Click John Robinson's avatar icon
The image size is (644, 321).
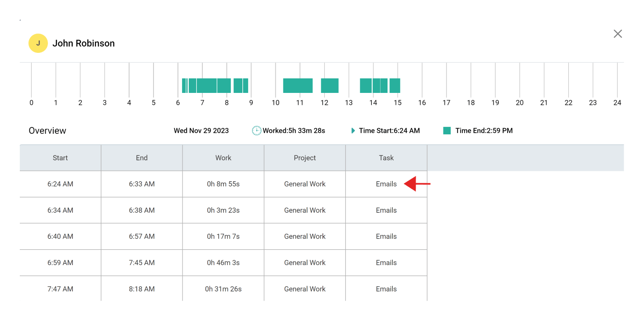click(x=38, y=43)
